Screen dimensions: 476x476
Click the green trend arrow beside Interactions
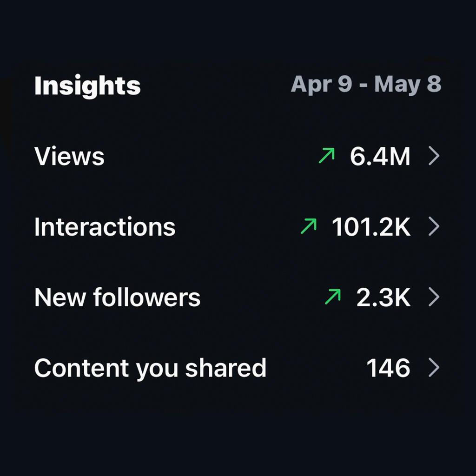click(309, 226)
